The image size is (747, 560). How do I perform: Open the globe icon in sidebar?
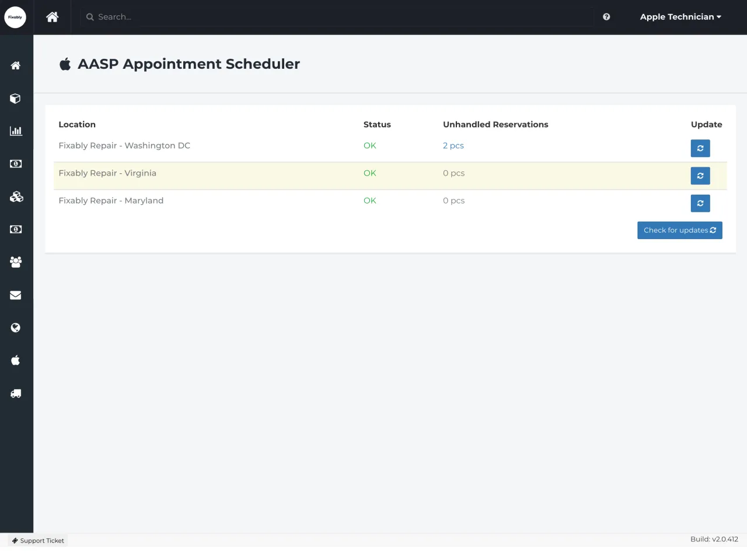coord(15,327)
